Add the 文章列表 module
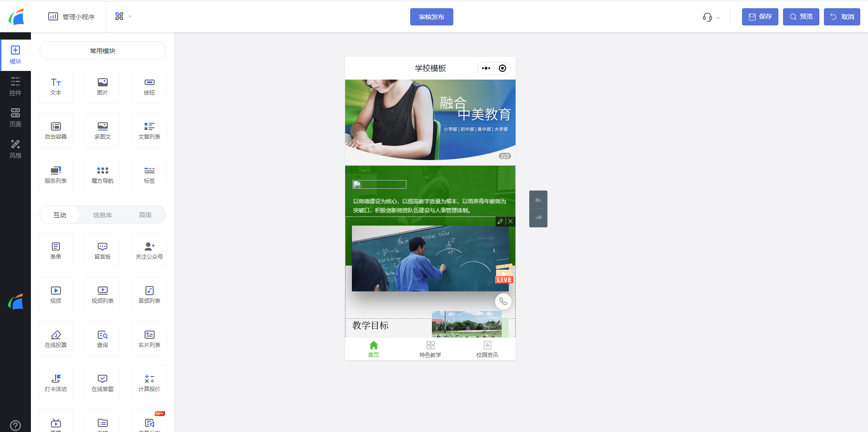 tap(150, 131)
